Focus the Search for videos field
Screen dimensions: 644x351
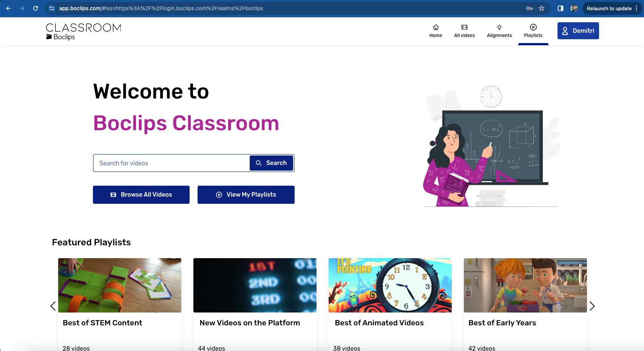[171, 163]
